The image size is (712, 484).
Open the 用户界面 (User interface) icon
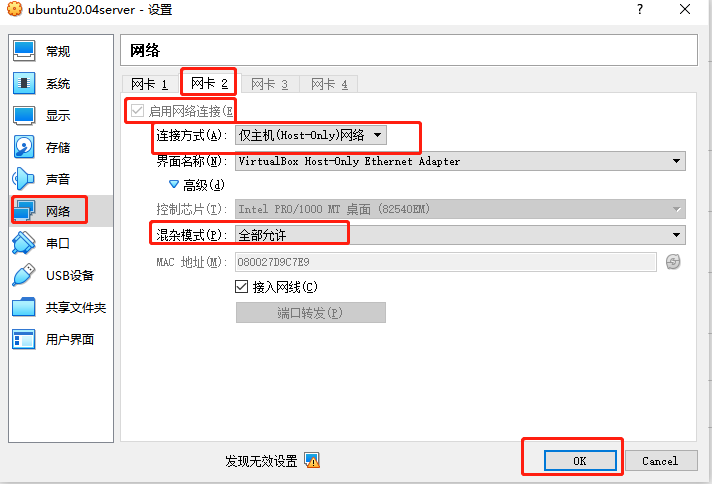[24, 339]
